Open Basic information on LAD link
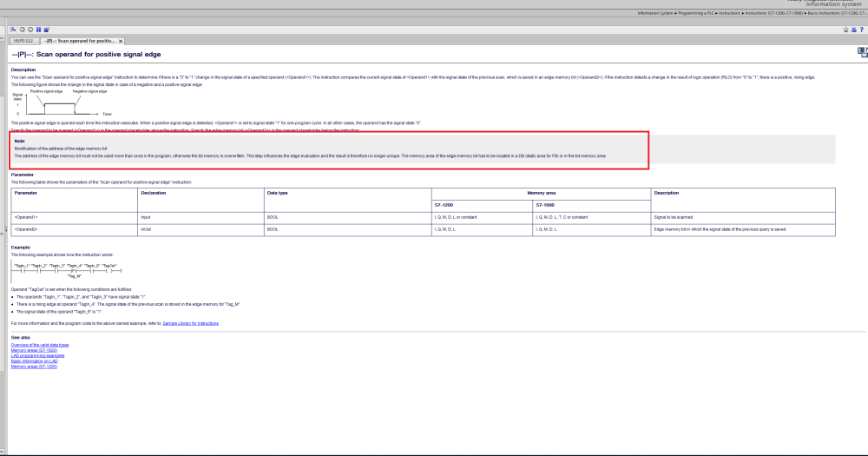Viewport: 868px width, 456px height. click(35, 361)
